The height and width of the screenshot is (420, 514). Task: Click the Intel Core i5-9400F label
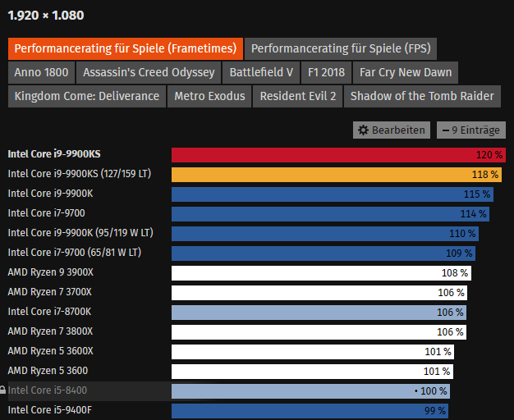[50, 410]
